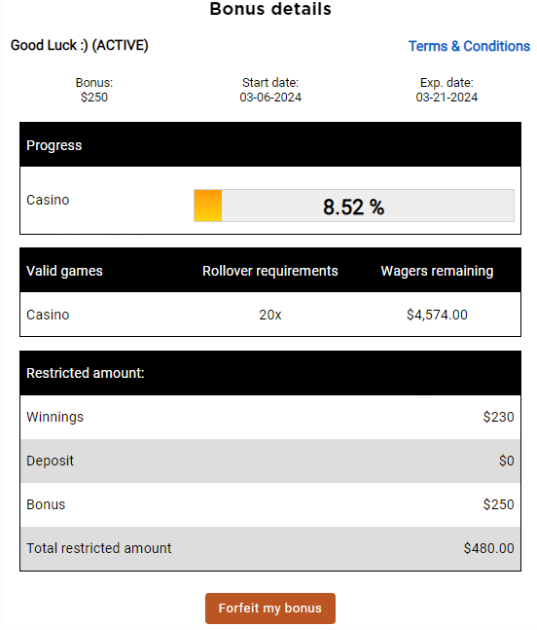Click the Total restricted amount row
Screen dimensions: 537x630
(x=270, y=548)
